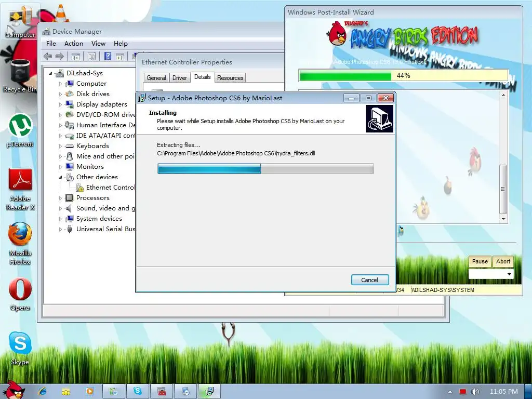Image resolution: width=532 pixels, height=399 pixels.
Task: Switch to the red toolbox taskbar button
Action: coord(162,391)
